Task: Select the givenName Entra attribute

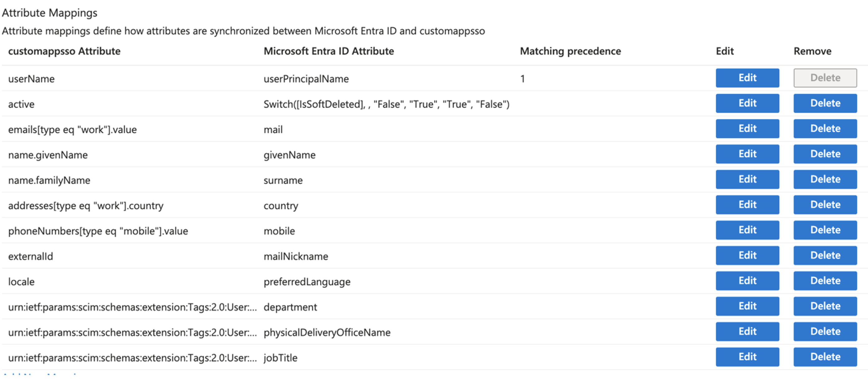Action: (289, 155)
